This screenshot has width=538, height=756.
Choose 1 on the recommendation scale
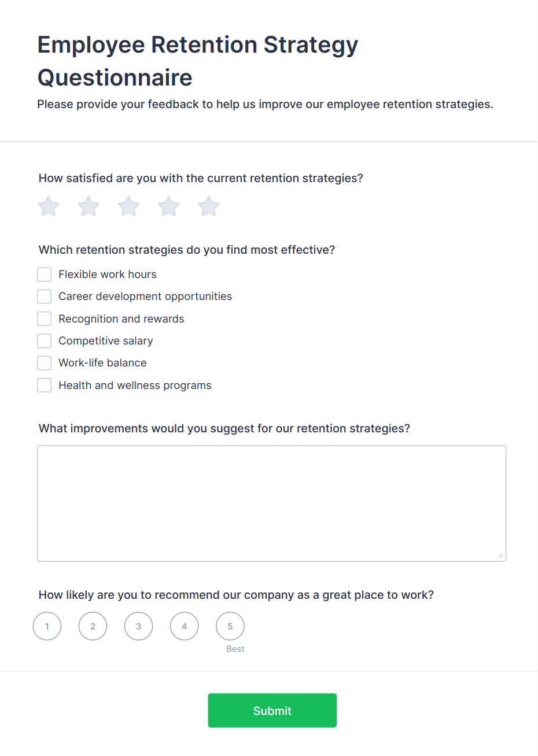pos(47,626)
